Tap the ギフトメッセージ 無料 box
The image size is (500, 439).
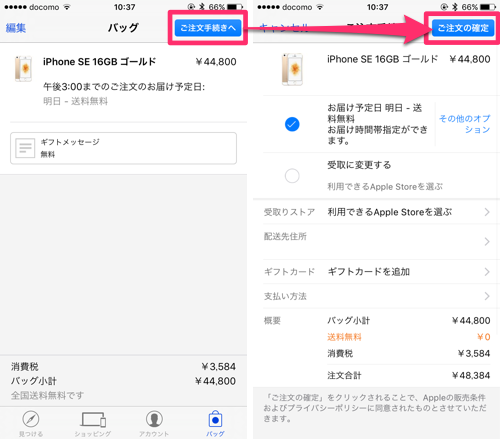tap(123, 148)
